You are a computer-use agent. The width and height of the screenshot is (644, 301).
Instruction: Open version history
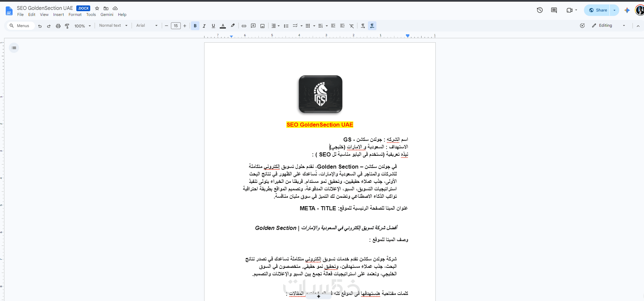(540, 10)
